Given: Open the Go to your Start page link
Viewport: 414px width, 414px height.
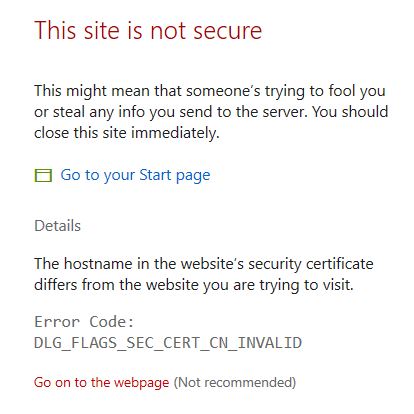Looking at the screenshot, I should pyautogui.click(x=135, y=175).
